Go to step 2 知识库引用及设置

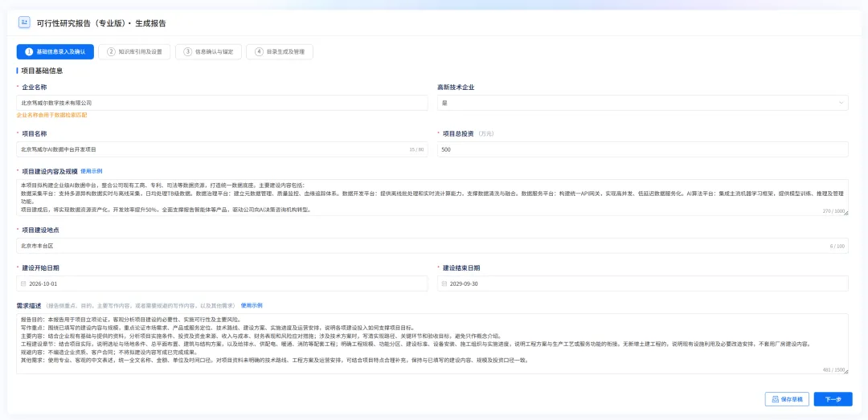(x=134, y=51)
